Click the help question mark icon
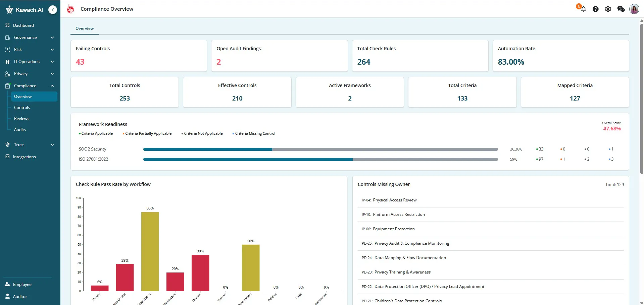644x305 pixels. 595,9
